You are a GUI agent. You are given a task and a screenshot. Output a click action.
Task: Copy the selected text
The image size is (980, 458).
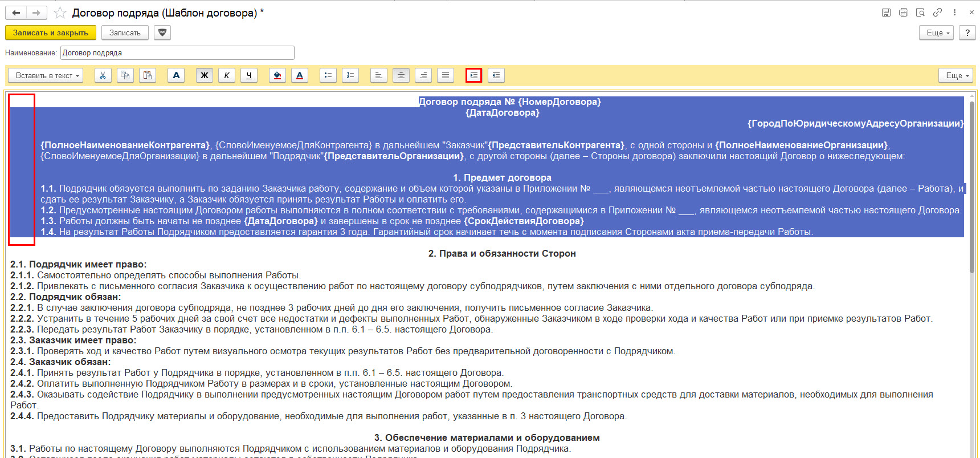tap(125, 75)
